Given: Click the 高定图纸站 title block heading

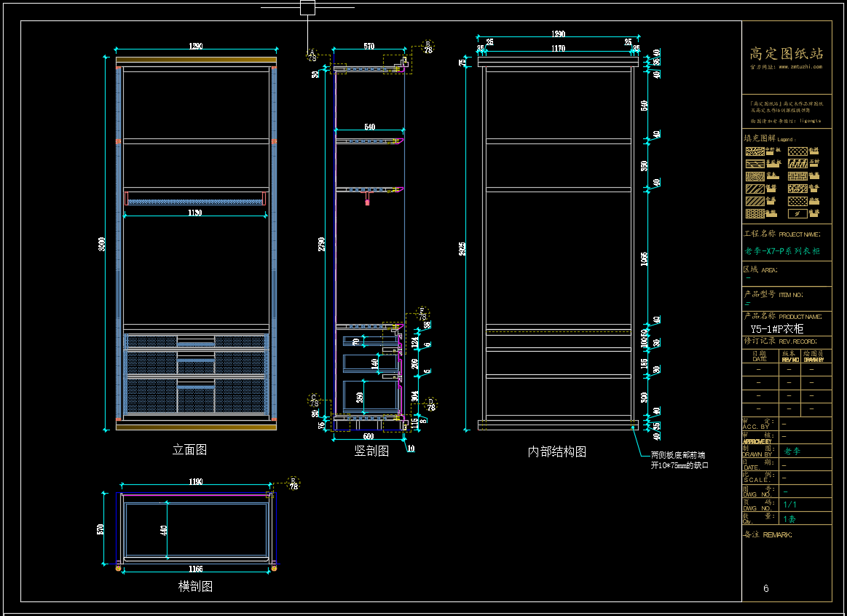Looking at the screenshot, I should click(x=787, y=53).
